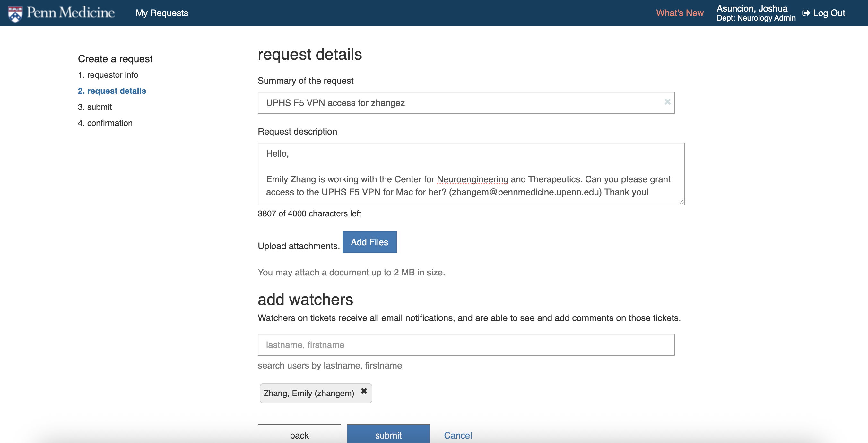868x443 pixels.
Task: Grab the textarea resize handle corner
Action: point(681,202)
